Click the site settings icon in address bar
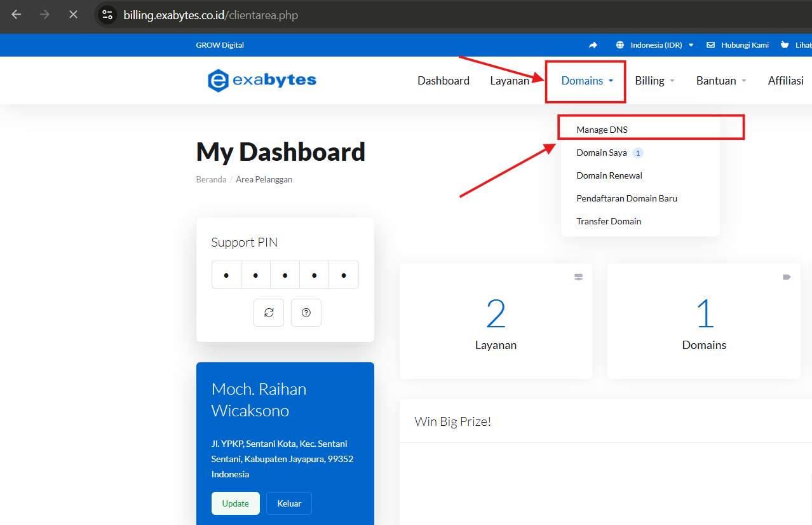812x525 pixels. click(107, 14)
